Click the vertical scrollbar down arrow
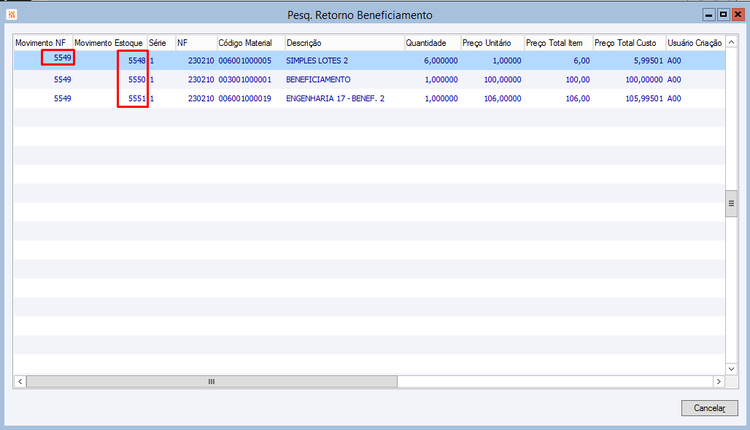The height and width of the screenshot is (430, 750). click(731, 369)
